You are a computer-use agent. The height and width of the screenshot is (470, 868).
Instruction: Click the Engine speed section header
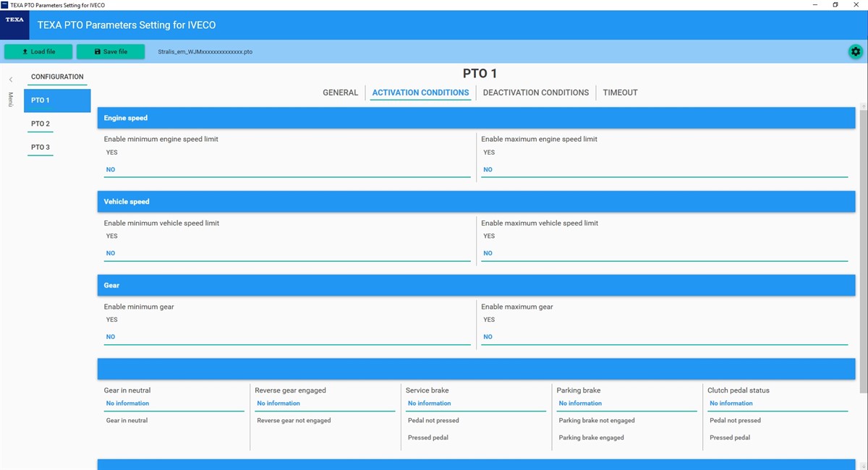(477, 118)
